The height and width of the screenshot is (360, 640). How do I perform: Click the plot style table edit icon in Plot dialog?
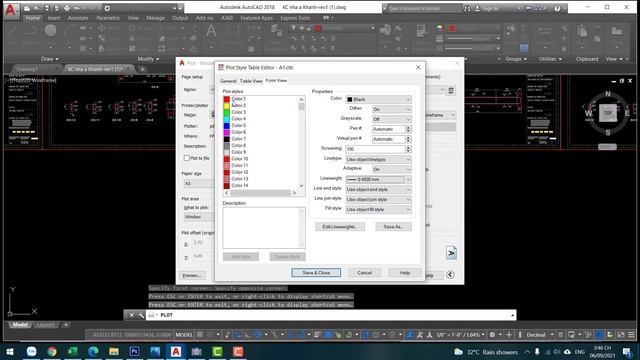click(451, 90)
